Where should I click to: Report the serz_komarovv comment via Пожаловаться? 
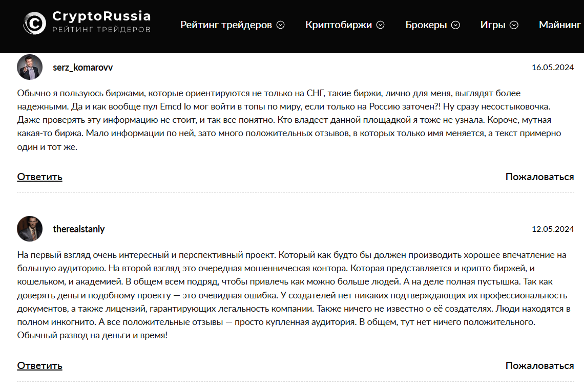[x=539, y=177]
